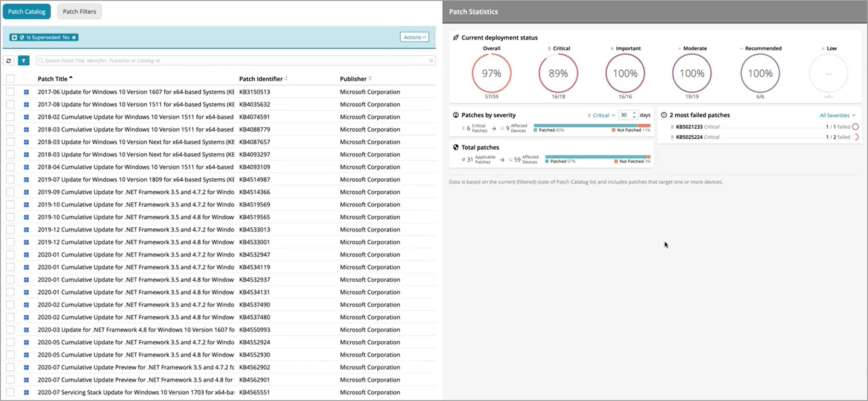
Task: Remove the Is Superseded: No filter
Action: pos(74,37)
